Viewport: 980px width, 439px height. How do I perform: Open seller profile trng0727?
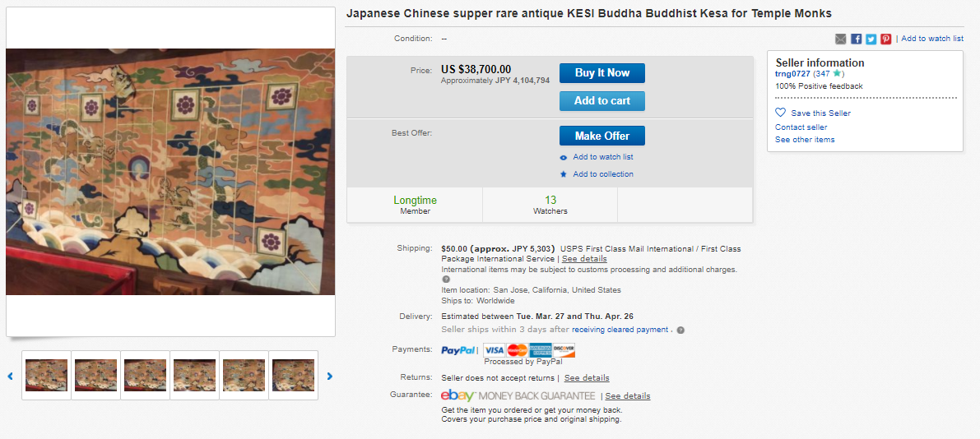click(x=792, y=74)
